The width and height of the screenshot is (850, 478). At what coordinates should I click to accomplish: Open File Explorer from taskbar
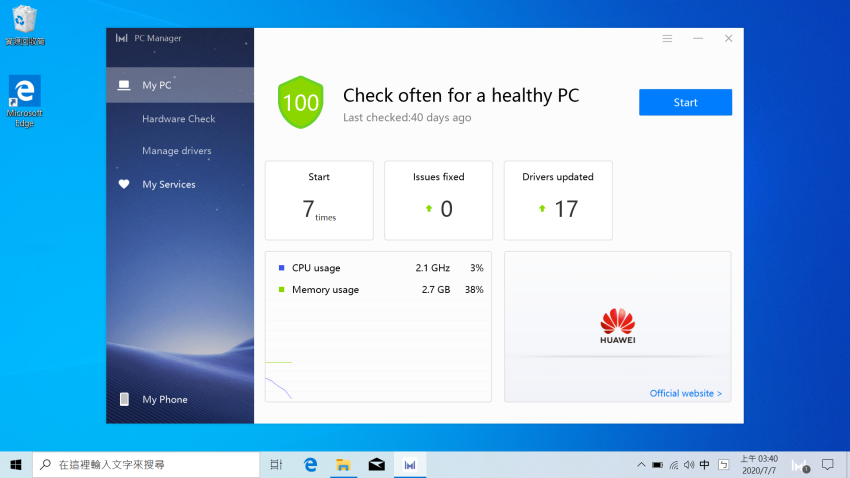(343, 464)
